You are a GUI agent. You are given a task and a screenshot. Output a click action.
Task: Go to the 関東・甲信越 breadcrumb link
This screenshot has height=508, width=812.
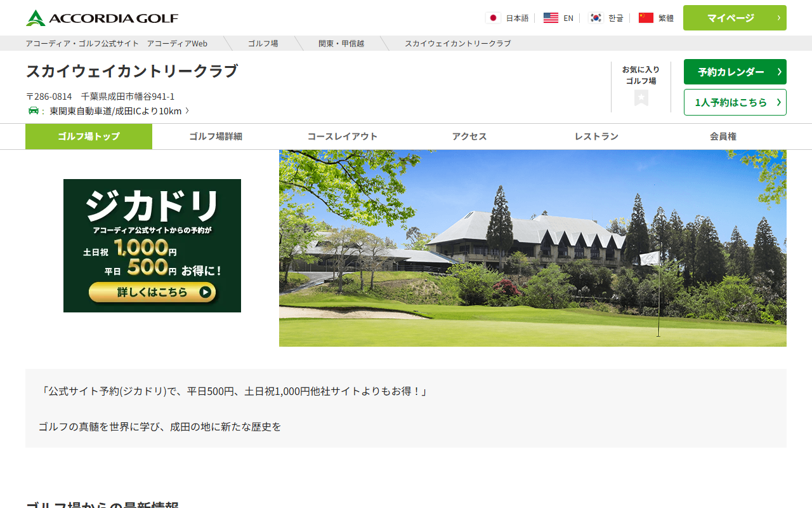click(x=341, y=43)
